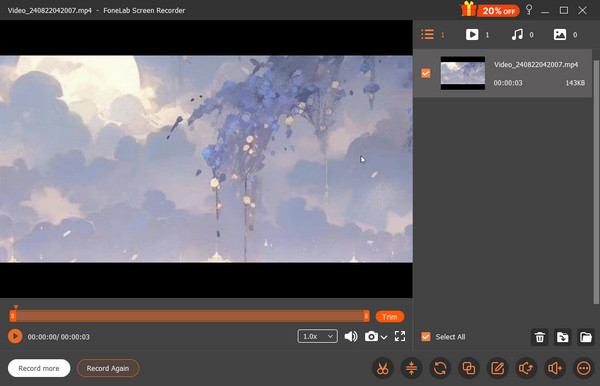Open the sound booster tool
Screen dimensions: 600x386
click(554, 368)
